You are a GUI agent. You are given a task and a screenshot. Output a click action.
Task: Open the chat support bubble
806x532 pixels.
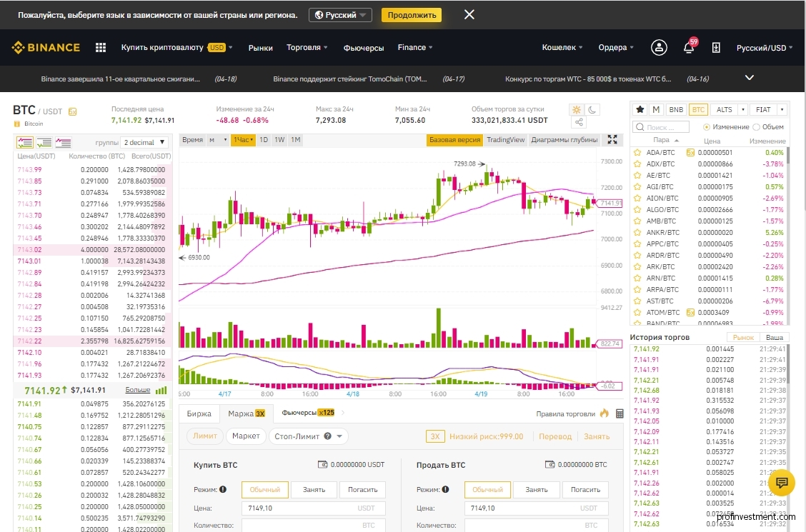pos(782,483)
